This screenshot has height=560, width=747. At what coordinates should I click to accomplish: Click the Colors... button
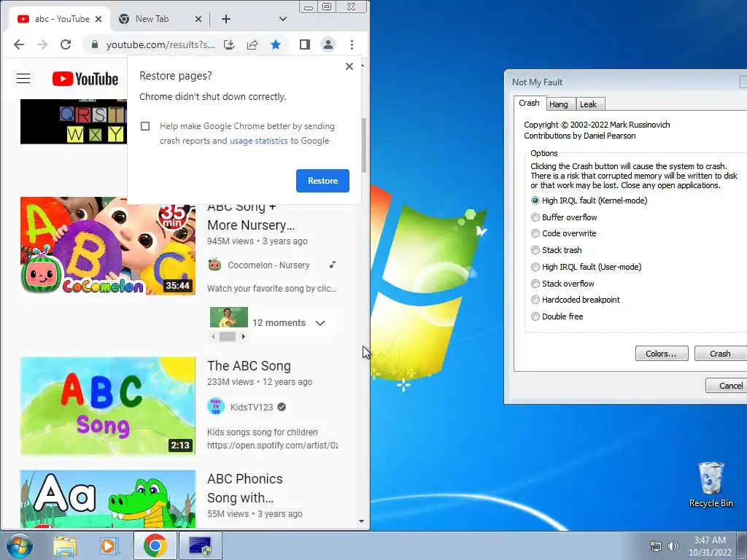coord(661,354)
